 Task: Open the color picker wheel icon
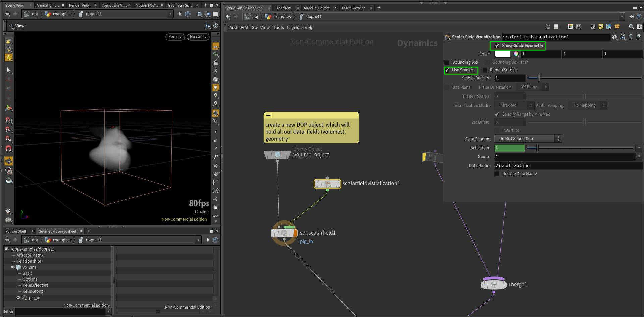516,54
